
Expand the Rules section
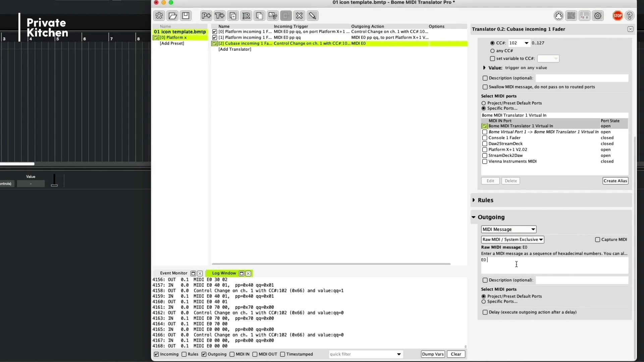[x=485, y=200]
